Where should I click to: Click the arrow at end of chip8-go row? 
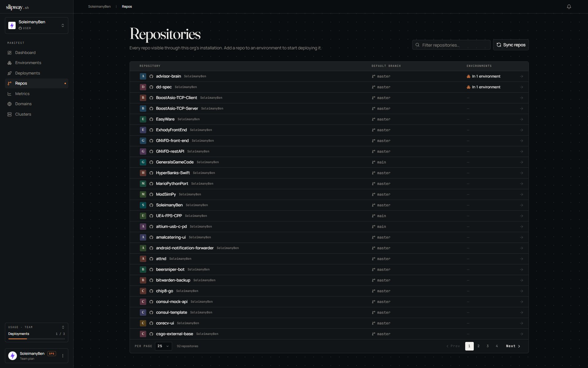521,291
